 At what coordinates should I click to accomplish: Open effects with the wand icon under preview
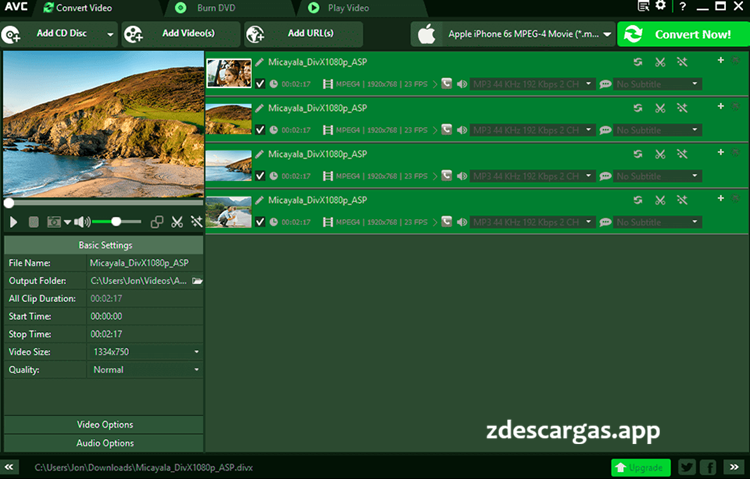197,222
